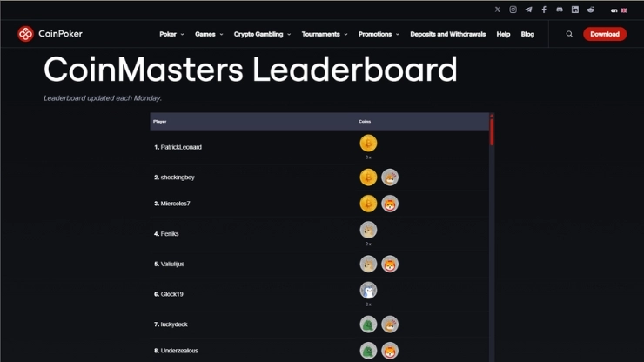644x362 pixels.
Task: Click the leaderboard scrollbar thumb
Action: pyautogui.click(x=492, y=132)
